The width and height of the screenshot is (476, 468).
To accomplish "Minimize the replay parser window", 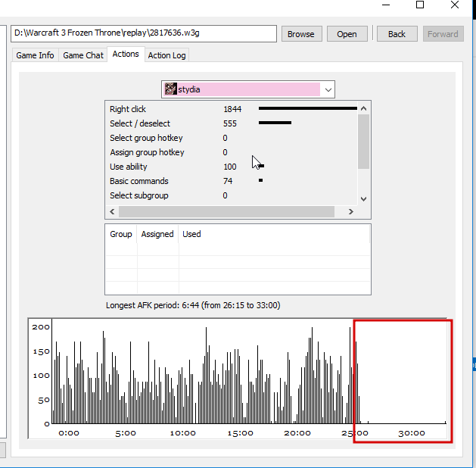I will [386, 5].
